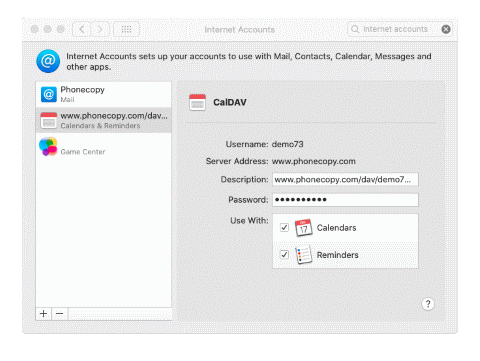
Task: Click into the Password field
Action: point(345,200)
